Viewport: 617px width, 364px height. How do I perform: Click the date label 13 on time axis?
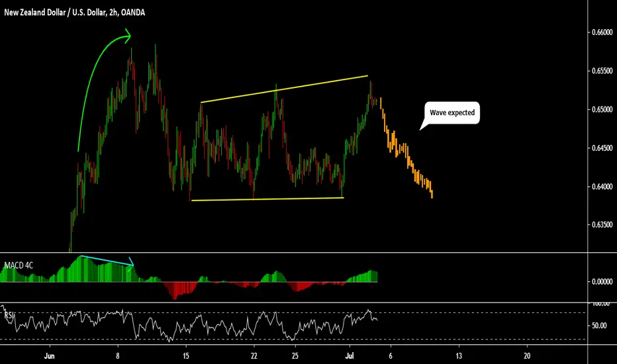tap(459, 356)
